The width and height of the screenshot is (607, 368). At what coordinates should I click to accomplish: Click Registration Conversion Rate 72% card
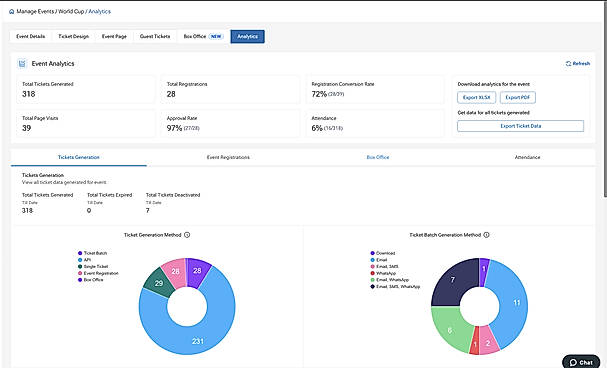[375, 90]
